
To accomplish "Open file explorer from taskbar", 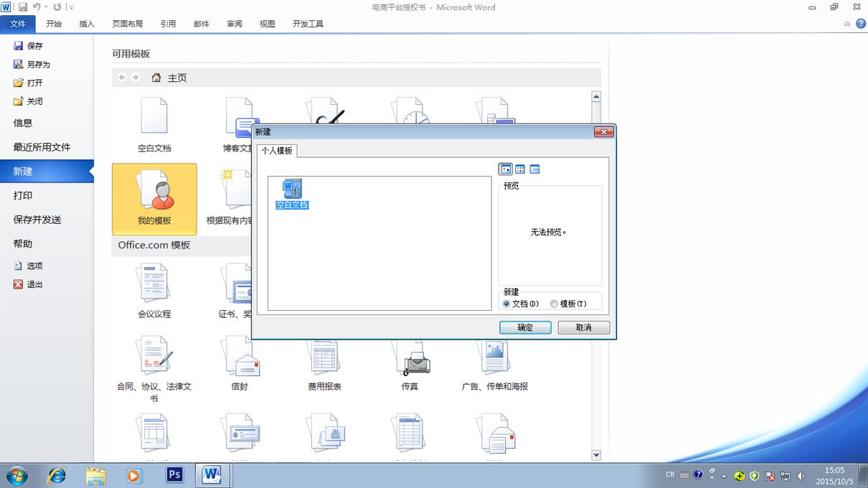I will [95, 475].
